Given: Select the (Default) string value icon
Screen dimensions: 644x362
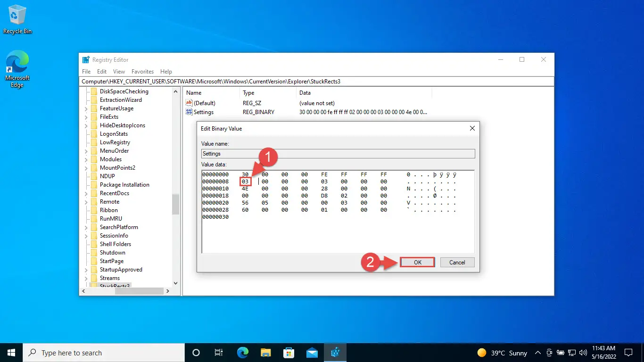Looking at the screenshot, I should (190, 103).
